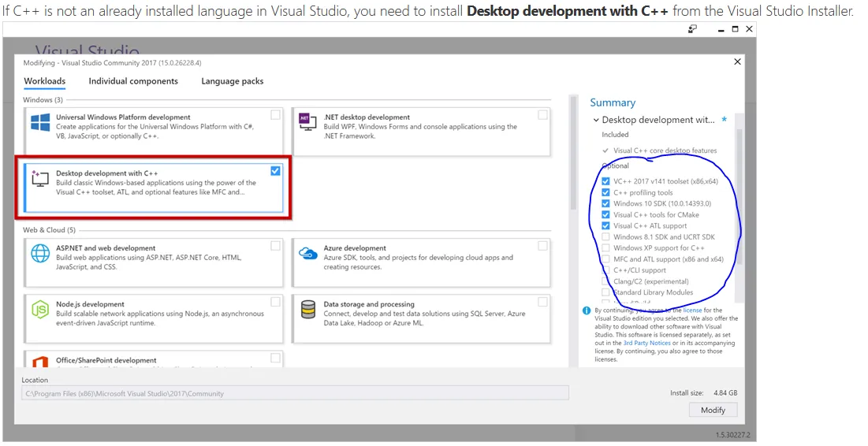This screenshot has height=446, width=868.
Task: Check Office/SharePoint development workload
Action: 275,358
